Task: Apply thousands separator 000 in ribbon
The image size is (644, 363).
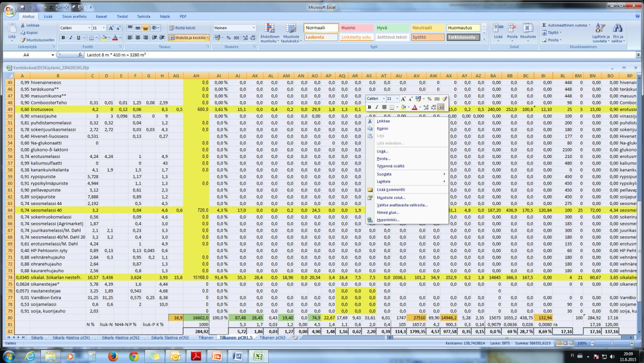Action: tap(237, 38)
